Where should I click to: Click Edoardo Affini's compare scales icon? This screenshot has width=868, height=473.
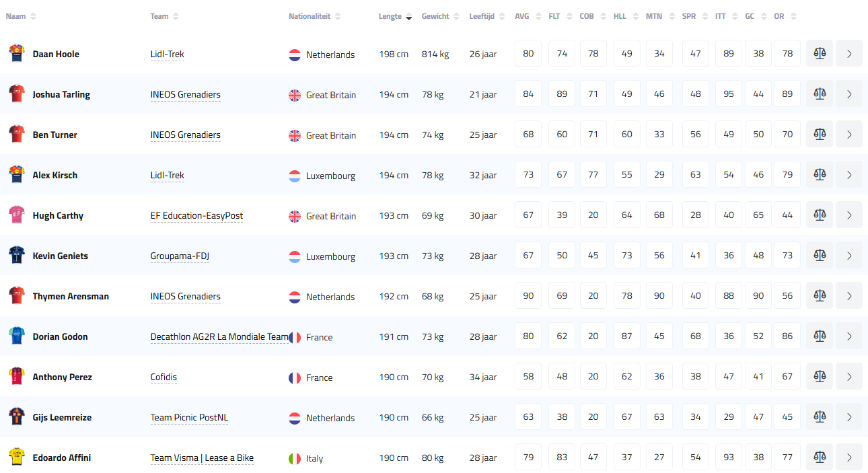pyautogui.click(x=819, y=458)
